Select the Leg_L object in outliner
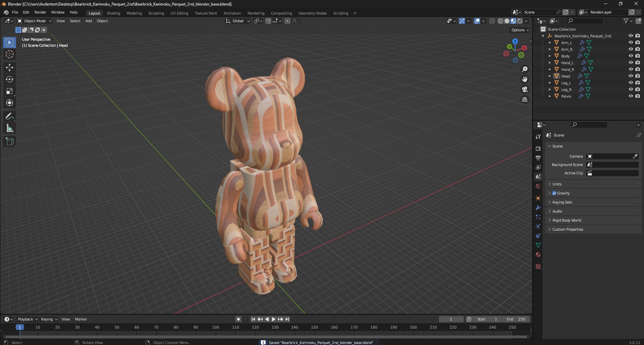 (566, 83)
